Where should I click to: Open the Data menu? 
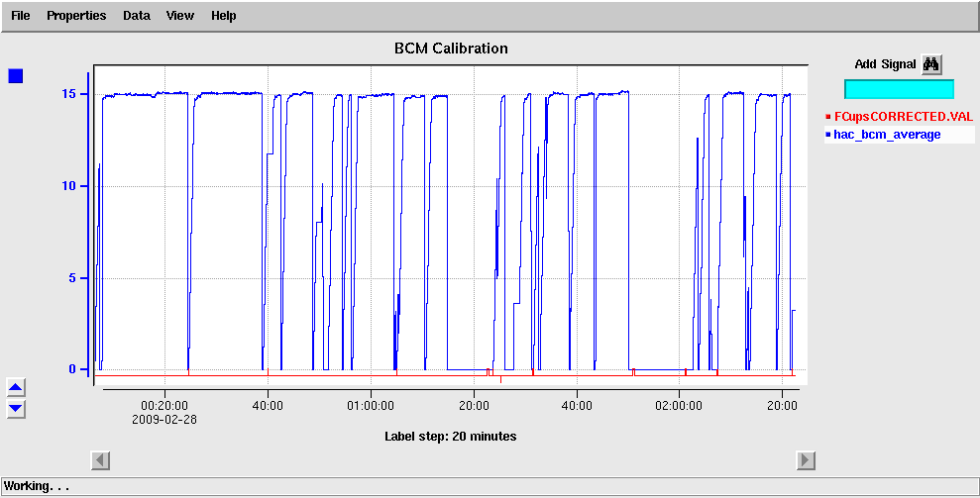click(137, 16)
